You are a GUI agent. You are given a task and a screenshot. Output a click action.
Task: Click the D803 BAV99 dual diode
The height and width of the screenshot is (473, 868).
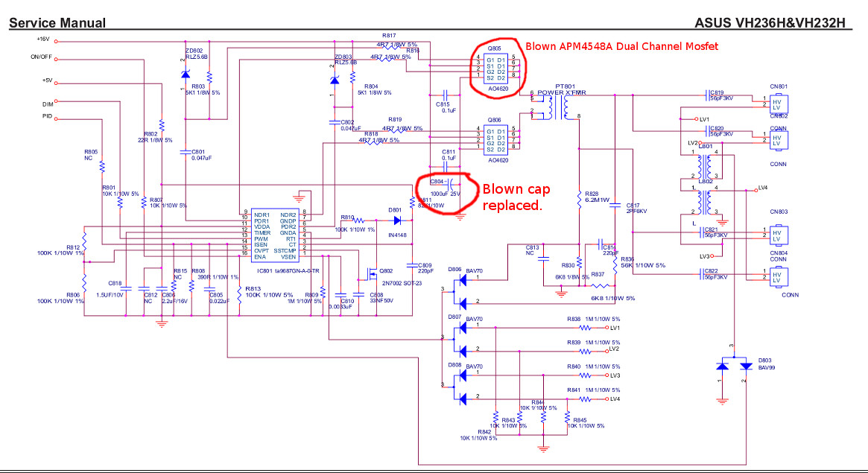click(x=735, y=366)
